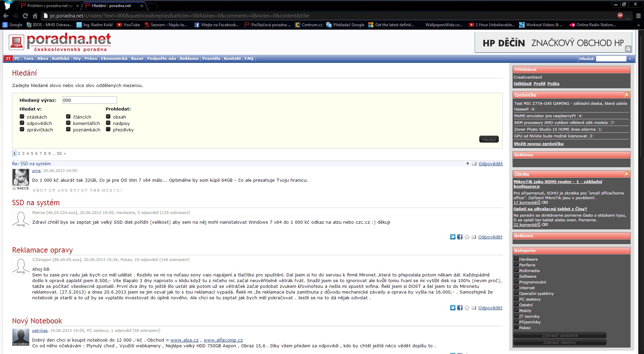644x354 pixels.
Task: Click the envelope icon in 'Re: SSD na systém' row
Action: pyautogui.click(x=474, y=164)
